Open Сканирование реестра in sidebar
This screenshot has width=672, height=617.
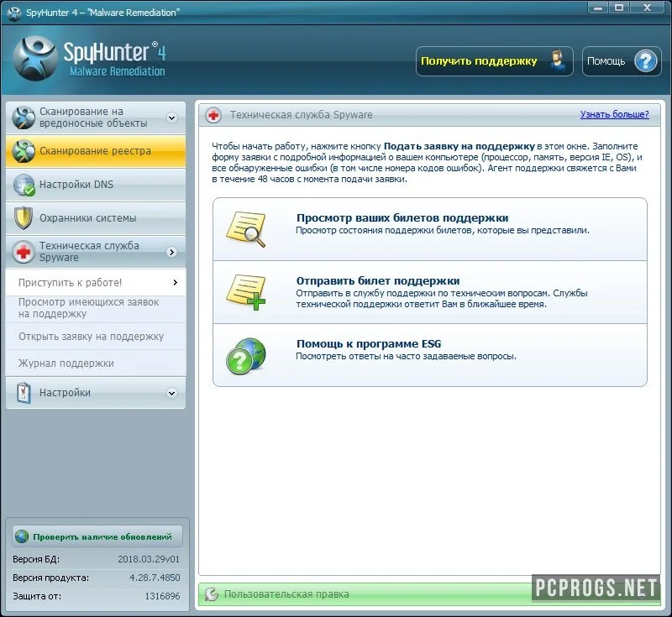96,151
